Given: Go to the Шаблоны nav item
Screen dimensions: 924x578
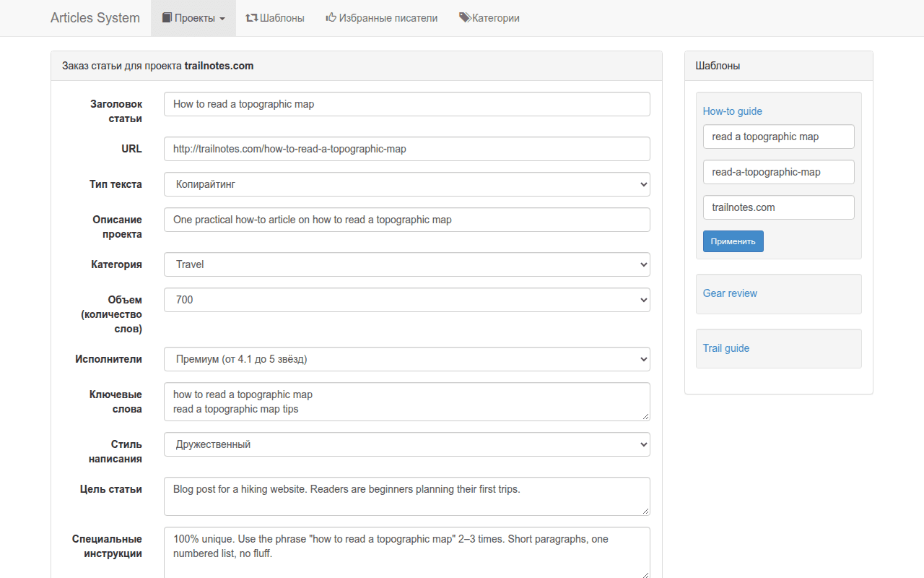Looking at the screenshot, I should click(x=275, y=18).
